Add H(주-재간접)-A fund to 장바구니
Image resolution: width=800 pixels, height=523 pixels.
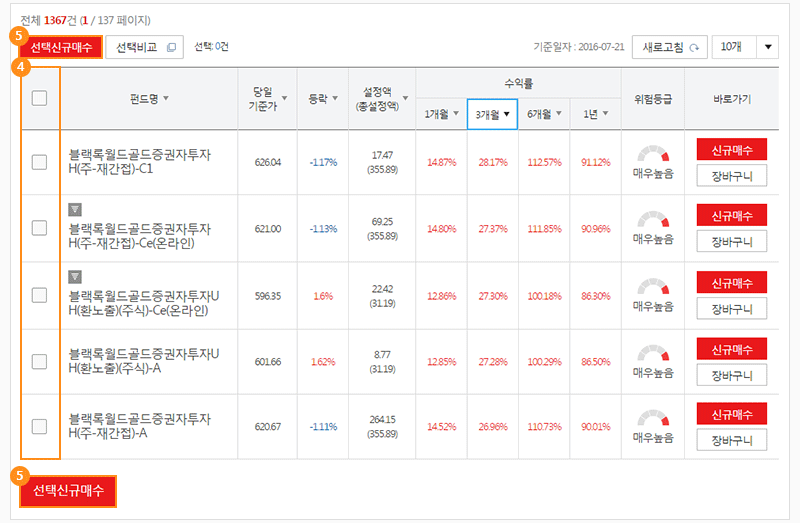[x=732, y=440]
